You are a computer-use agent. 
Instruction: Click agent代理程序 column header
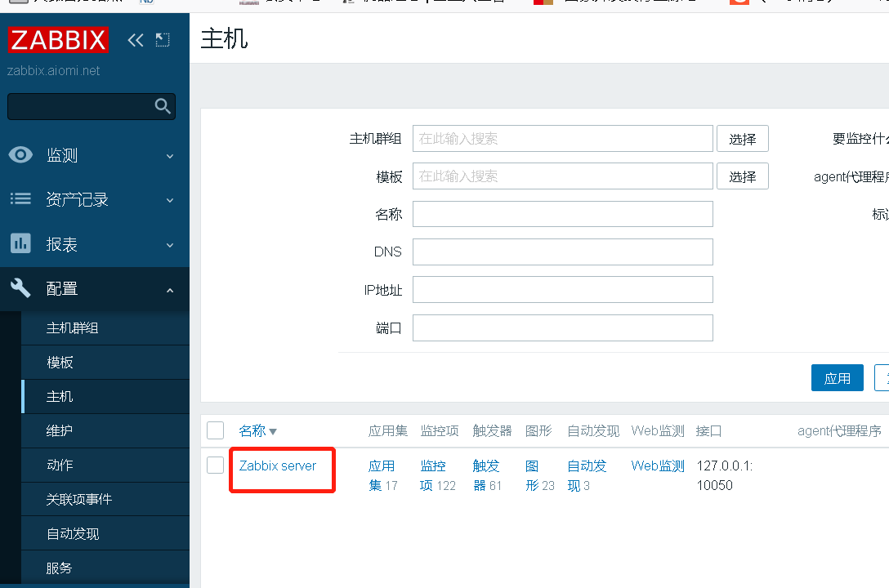pos(839,431)
